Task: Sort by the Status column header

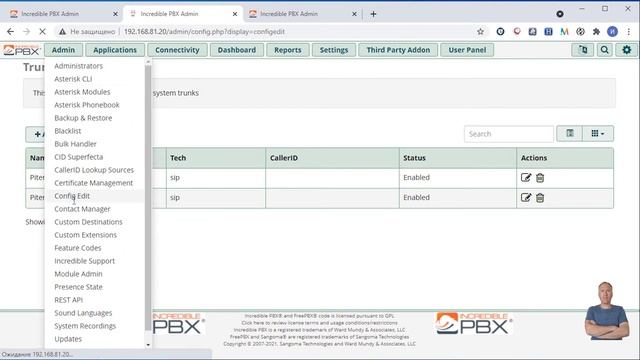Action: (x=458, y=158)
